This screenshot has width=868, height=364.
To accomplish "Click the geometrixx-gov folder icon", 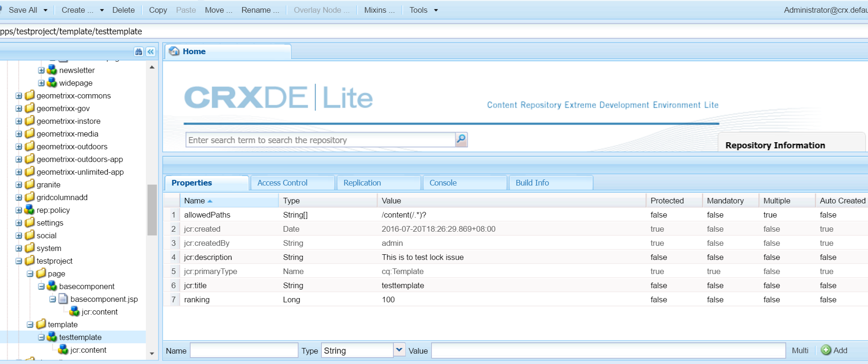I will [30, 108].
